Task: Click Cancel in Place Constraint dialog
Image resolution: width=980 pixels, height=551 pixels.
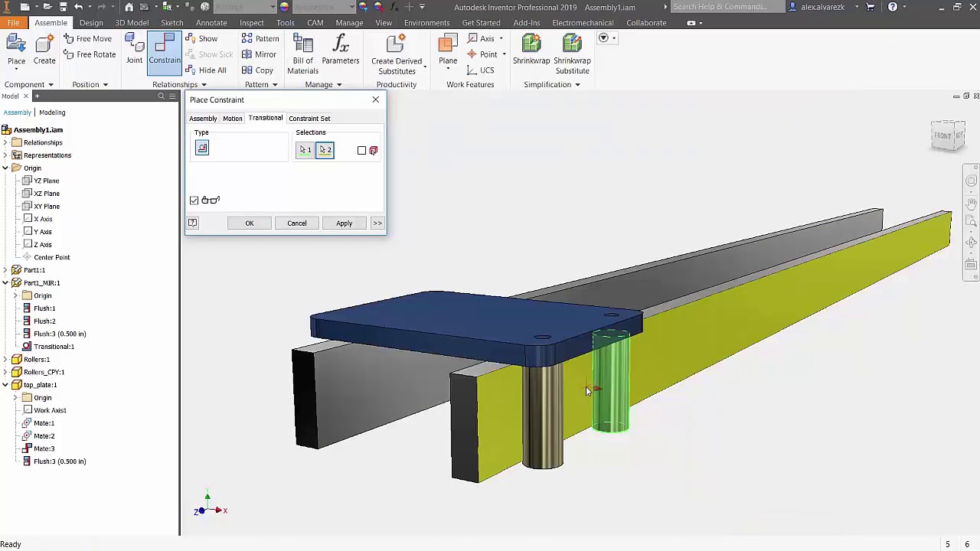Action: (x=297, y=223)
